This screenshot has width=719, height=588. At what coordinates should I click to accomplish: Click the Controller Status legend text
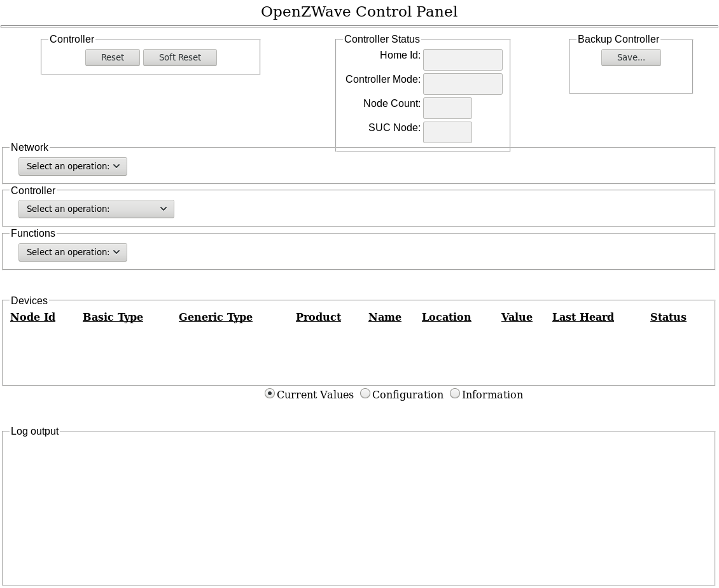(x=382, y=39)
